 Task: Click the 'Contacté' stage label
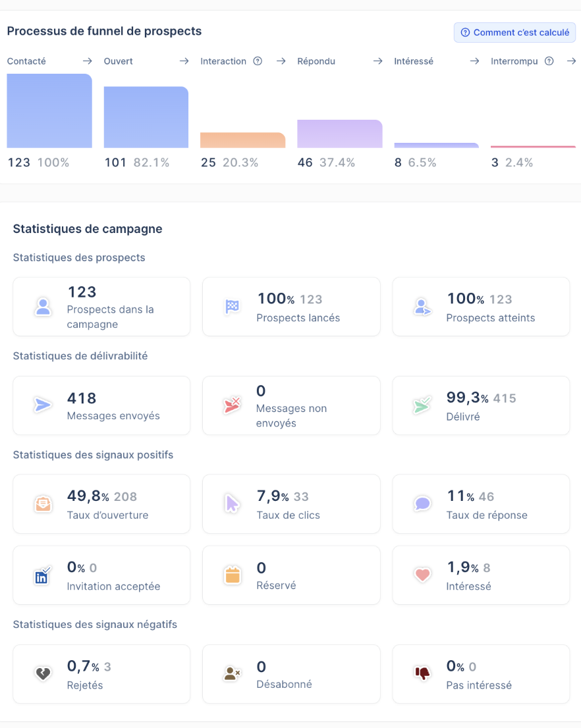click(26, 61)
